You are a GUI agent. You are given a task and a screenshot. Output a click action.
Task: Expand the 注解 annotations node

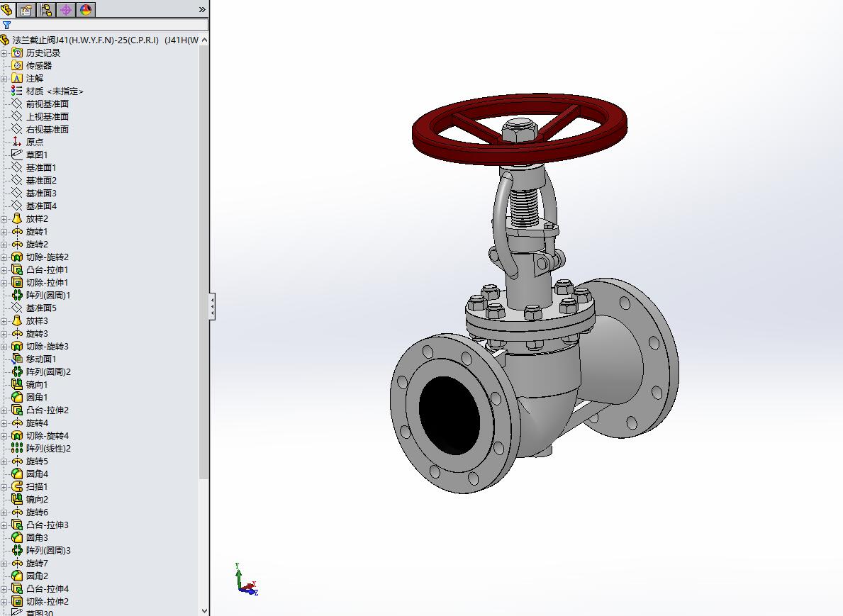[4, 79]
